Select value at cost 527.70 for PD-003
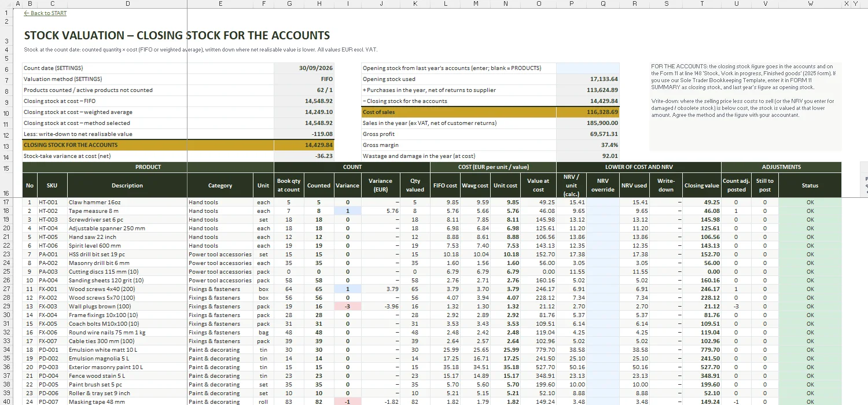The height and width of the screenshot is (405, 868). [x=539, y=367]
